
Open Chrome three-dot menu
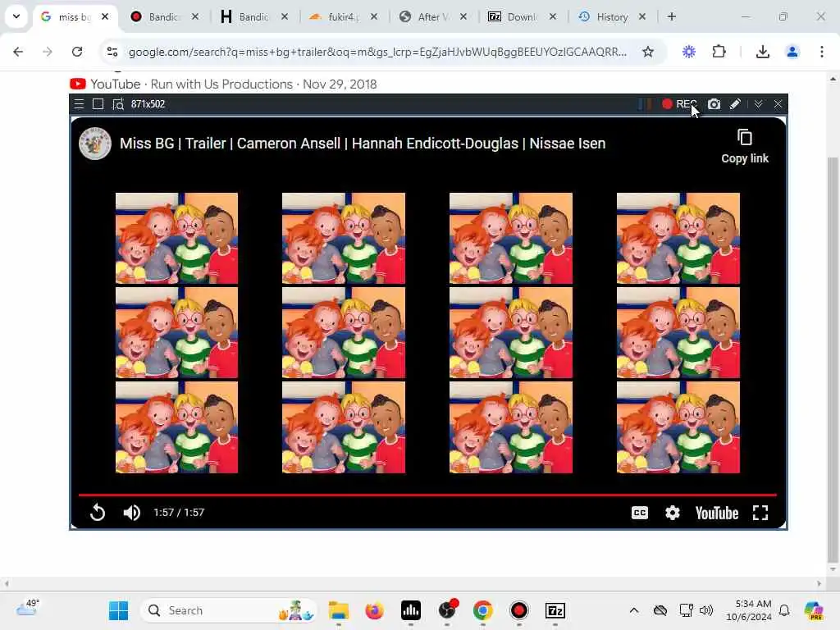coord(822,52)
